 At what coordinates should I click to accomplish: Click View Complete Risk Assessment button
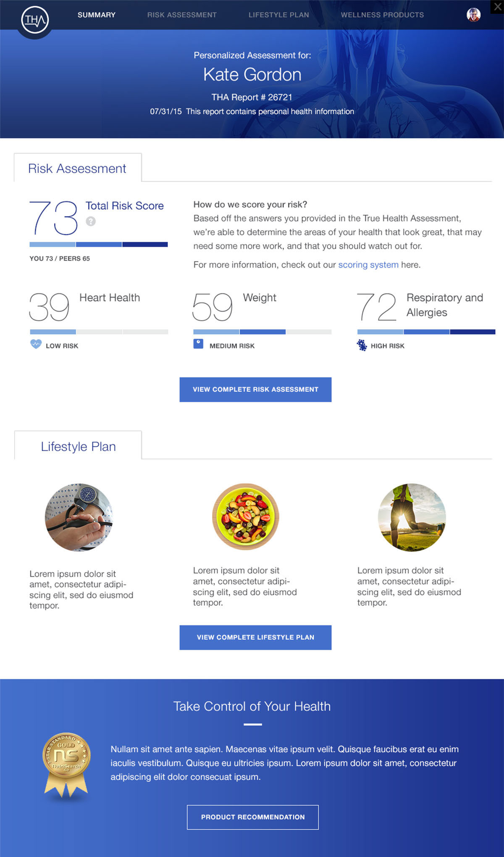pyautogui.click(x=255, y=390)
